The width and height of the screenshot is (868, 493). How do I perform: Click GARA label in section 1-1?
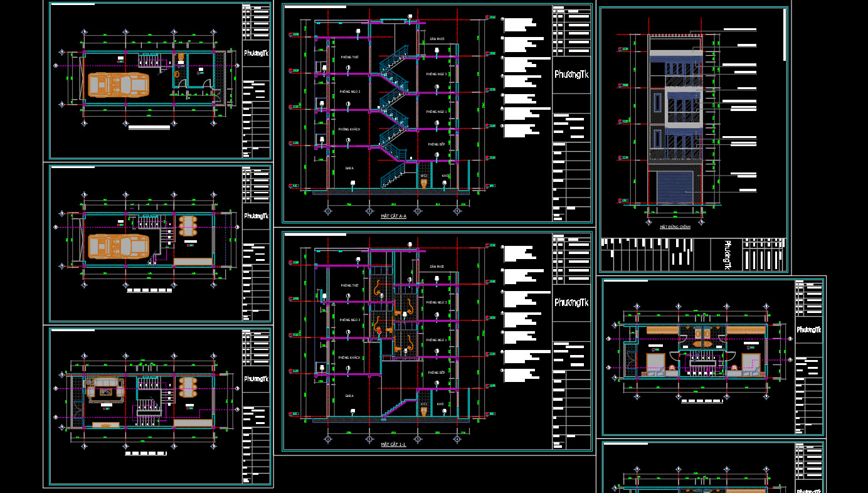[x=349, y=396]
